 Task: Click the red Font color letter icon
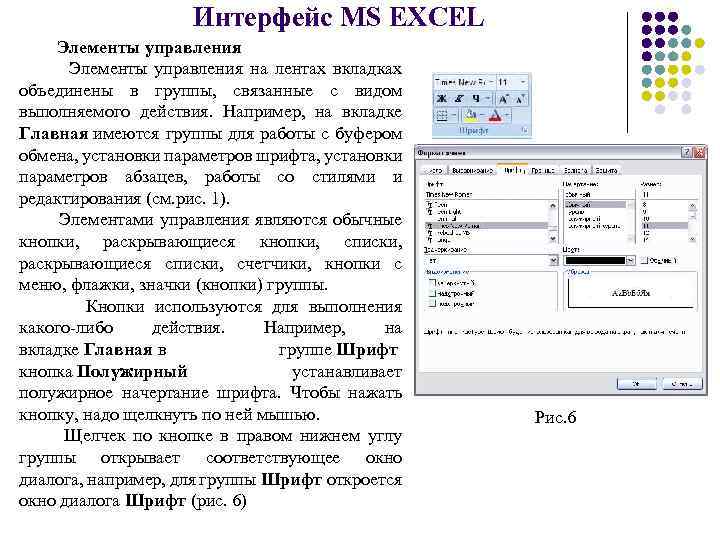pyautogui.click(x=495, y=116)
